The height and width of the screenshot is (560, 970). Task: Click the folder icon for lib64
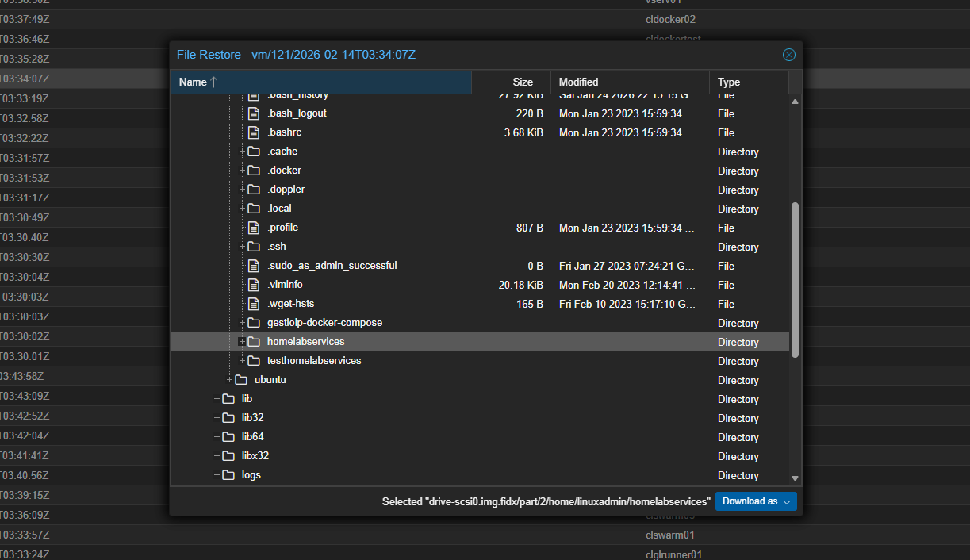coord(228,437)
